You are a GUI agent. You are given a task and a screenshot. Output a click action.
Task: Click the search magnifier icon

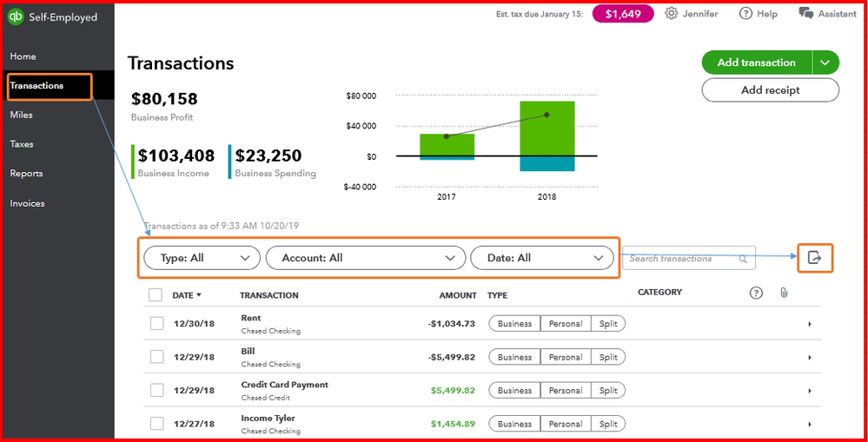(x=743, y=259)
